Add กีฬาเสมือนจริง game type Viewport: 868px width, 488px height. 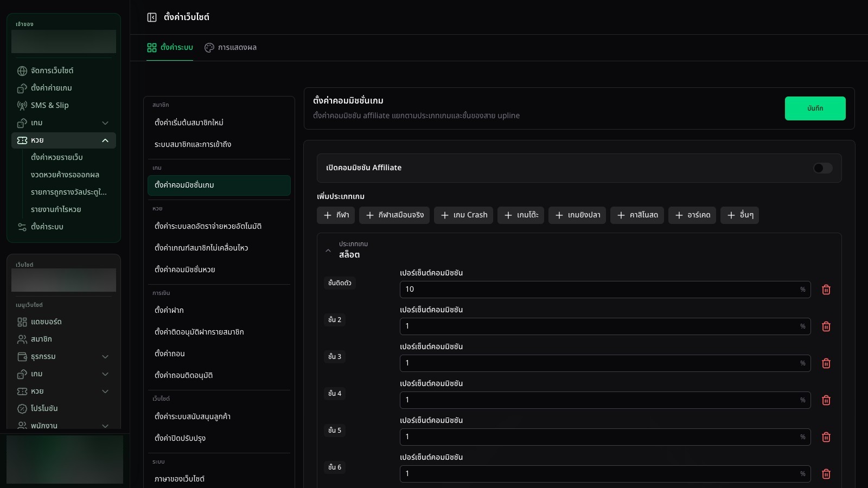click(394, 215)
